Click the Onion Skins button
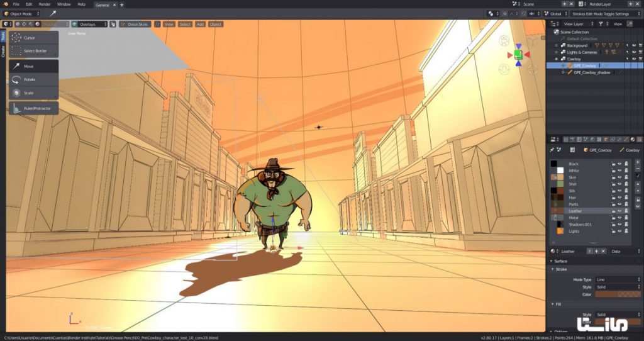 point(135,25)
